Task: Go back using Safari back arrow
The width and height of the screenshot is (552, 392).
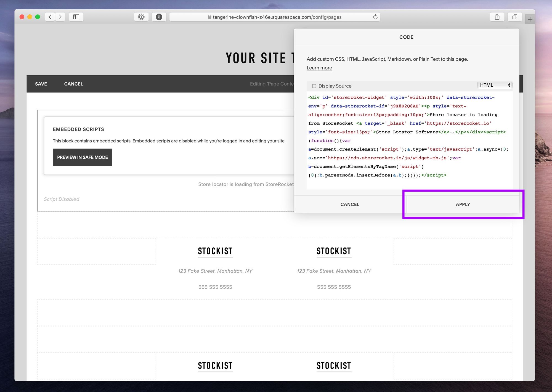Action: click(x=50, y=17)
